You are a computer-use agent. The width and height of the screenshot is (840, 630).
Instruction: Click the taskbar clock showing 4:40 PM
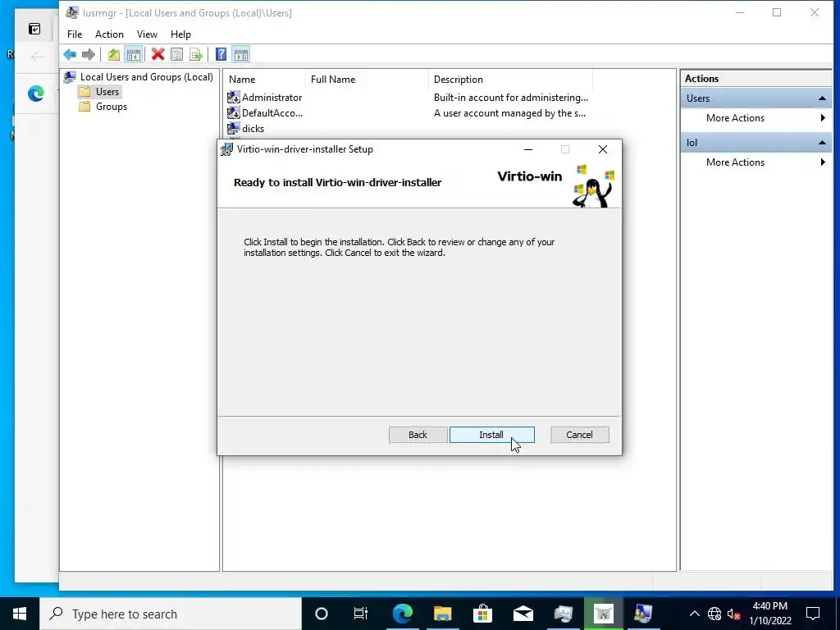(x=769, y=614)
